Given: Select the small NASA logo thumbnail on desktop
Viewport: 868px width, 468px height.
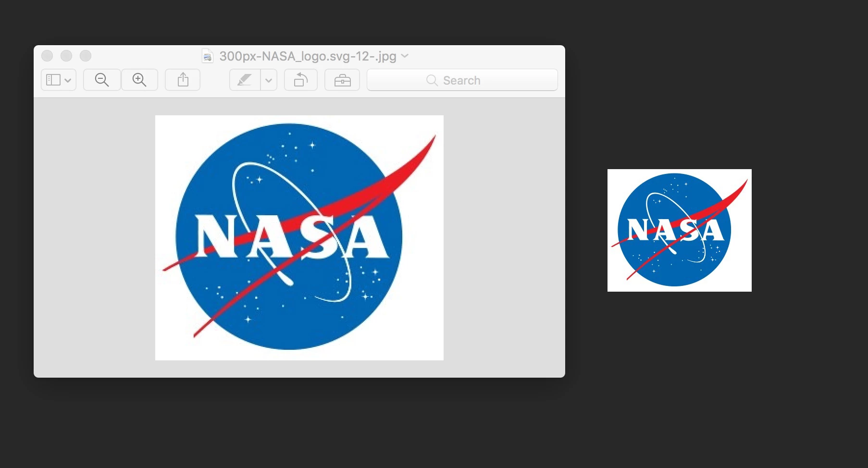Looking at the screenshot, I should (x=680, y=230).
